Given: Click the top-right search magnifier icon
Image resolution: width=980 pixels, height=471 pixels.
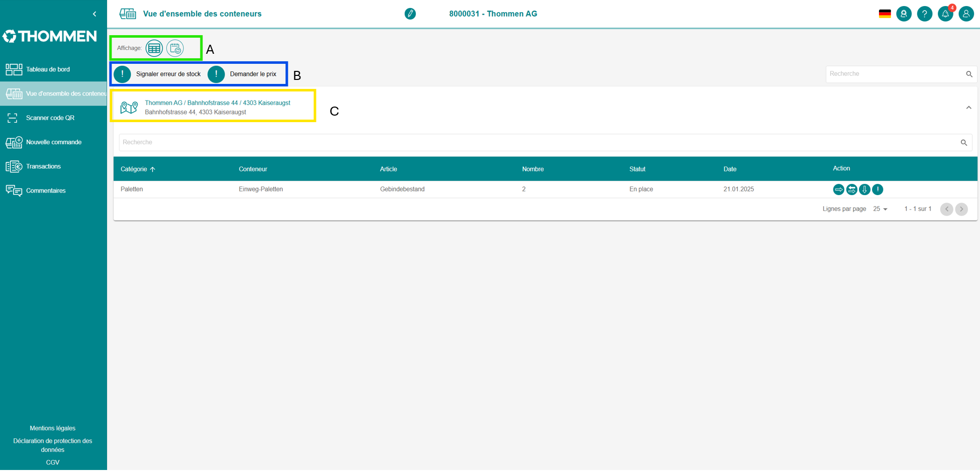Looking at the screenshot, I should click(969, 74).
